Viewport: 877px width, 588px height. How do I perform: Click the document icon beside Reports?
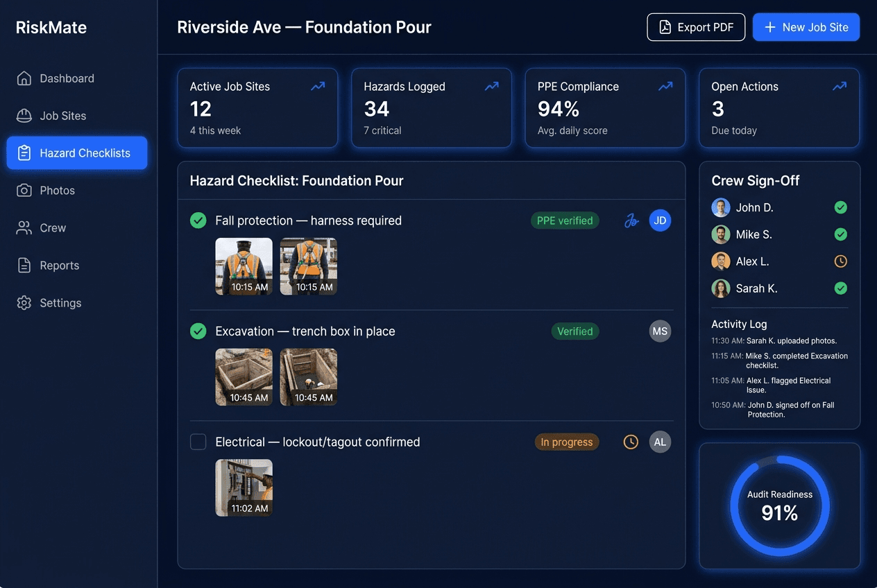click(x=24, y=266)
